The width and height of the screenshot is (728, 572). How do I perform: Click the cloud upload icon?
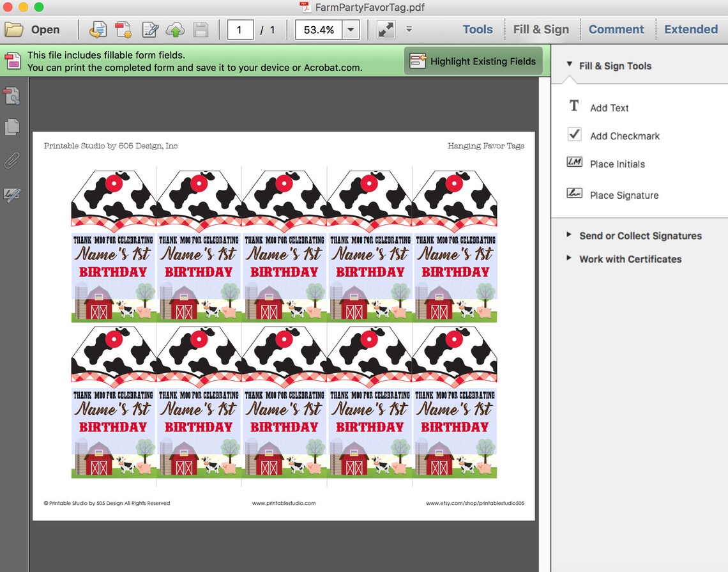(x=175, y=30)
